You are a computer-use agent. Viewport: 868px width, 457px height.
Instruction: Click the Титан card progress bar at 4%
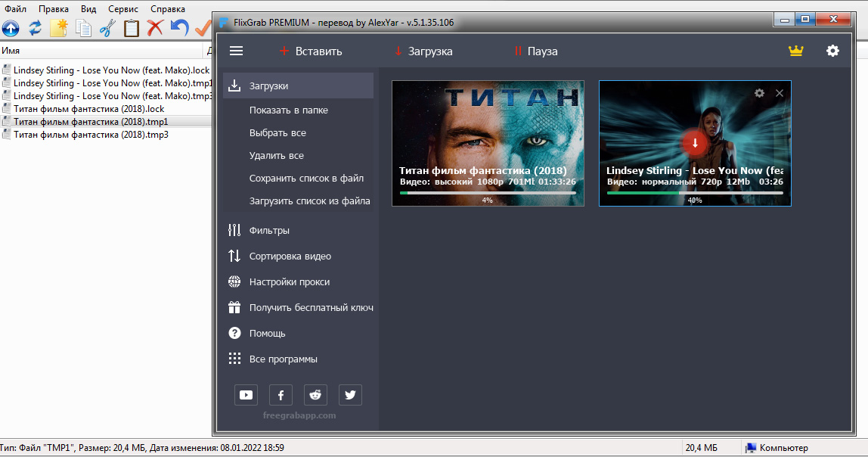(x=488, y=193)
